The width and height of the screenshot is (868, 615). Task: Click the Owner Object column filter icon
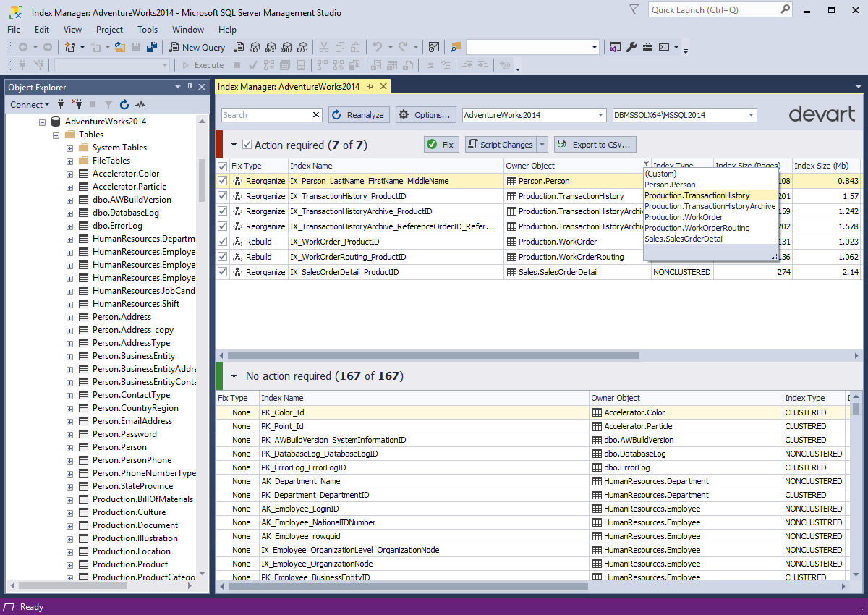coord(645,164)
